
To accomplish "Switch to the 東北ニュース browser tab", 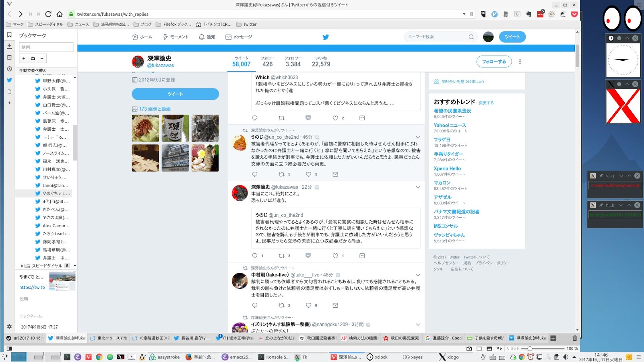I will click(108, 338).
